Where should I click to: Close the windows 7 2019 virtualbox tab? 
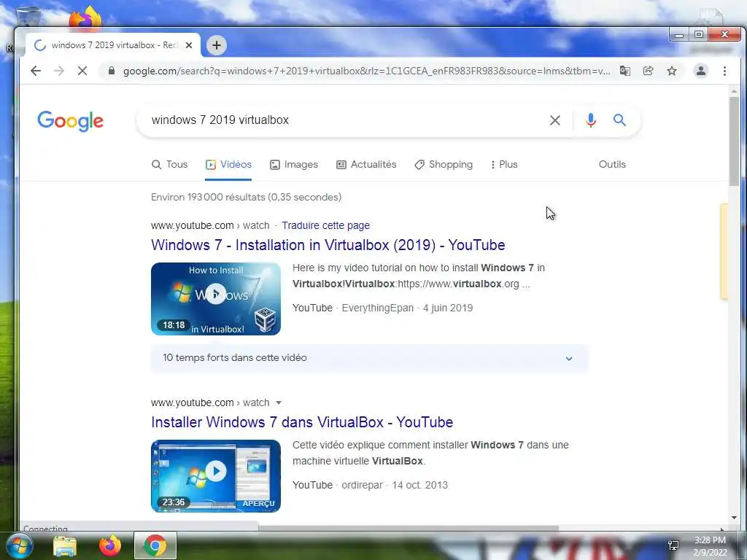point(189,45)
